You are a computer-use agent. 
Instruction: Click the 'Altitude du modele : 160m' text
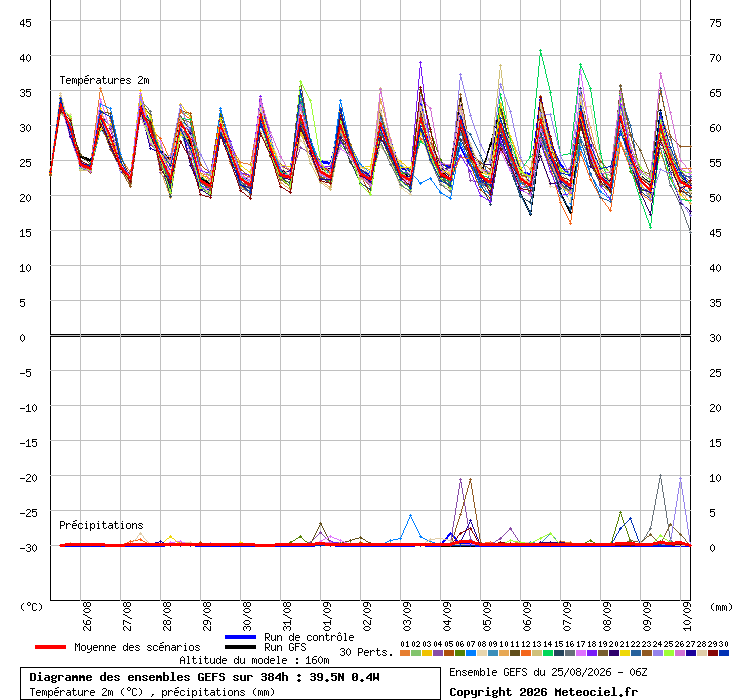(x=254, y=660)
